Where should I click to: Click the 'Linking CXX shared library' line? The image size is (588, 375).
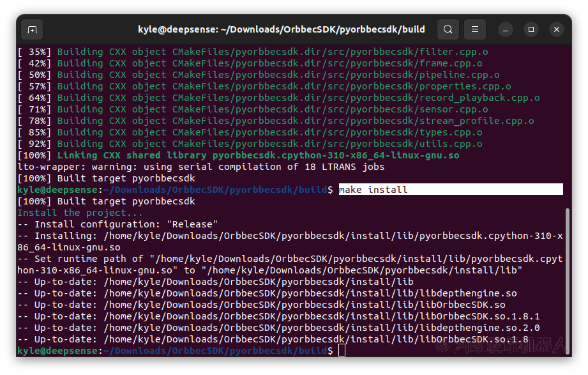[x=238, y=155]
